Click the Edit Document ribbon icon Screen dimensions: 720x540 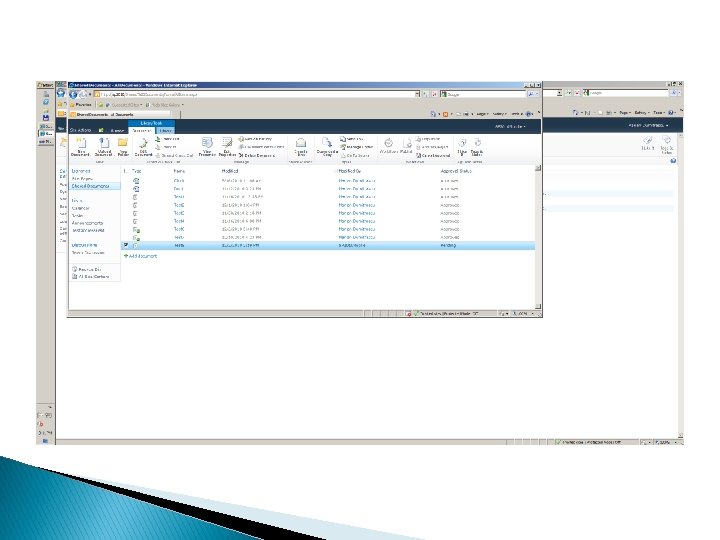click(x=143, y=147)
